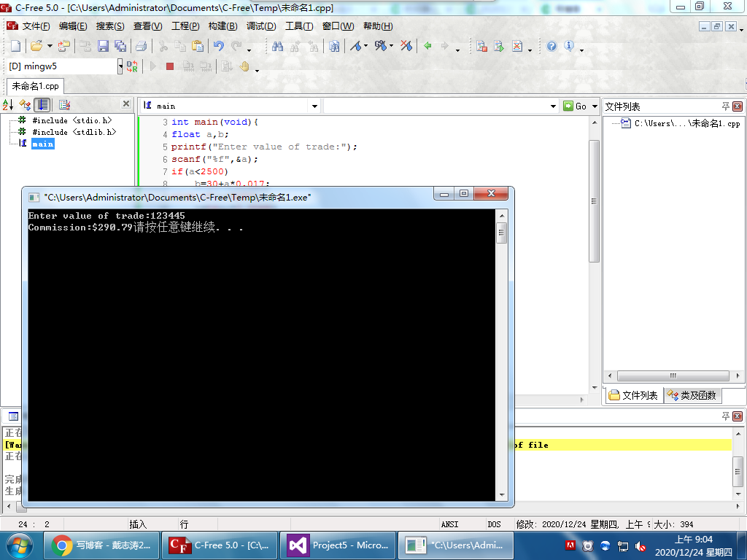Click the Find binoculars icon

coord(277,46)
